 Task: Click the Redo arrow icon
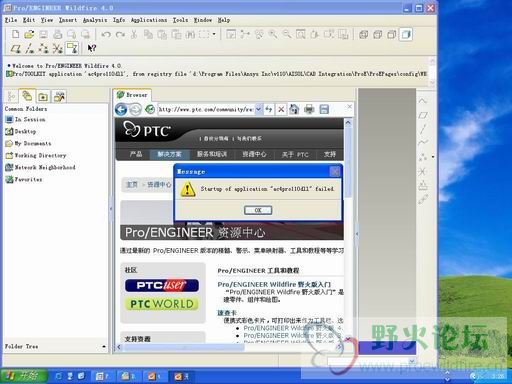click(x=120, y=34)
